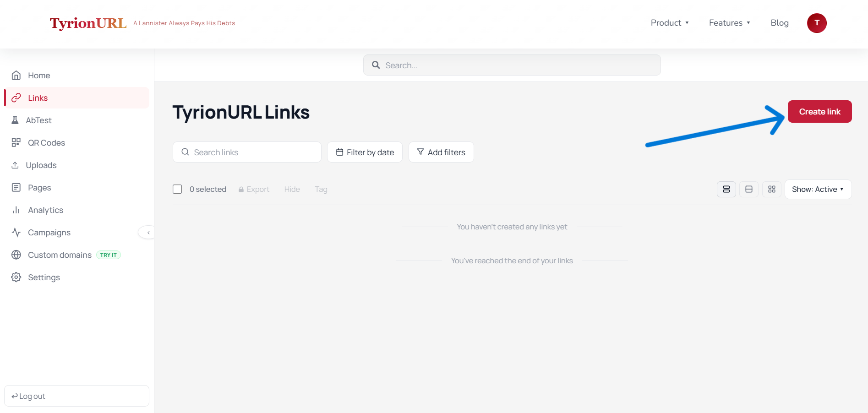Click the Custom domains globe icon
The width and height of the screenshot is (868, 413).
pos(16,255)
